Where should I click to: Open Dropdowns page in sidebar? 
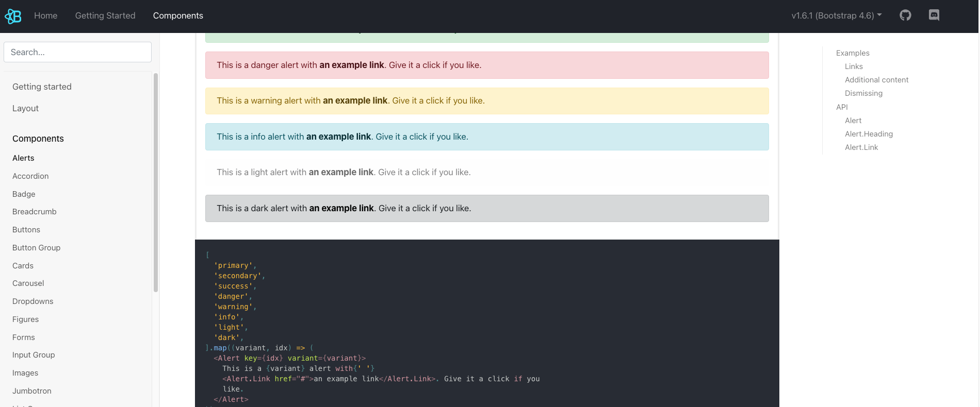pyautogui.click(x=33, y=301)
